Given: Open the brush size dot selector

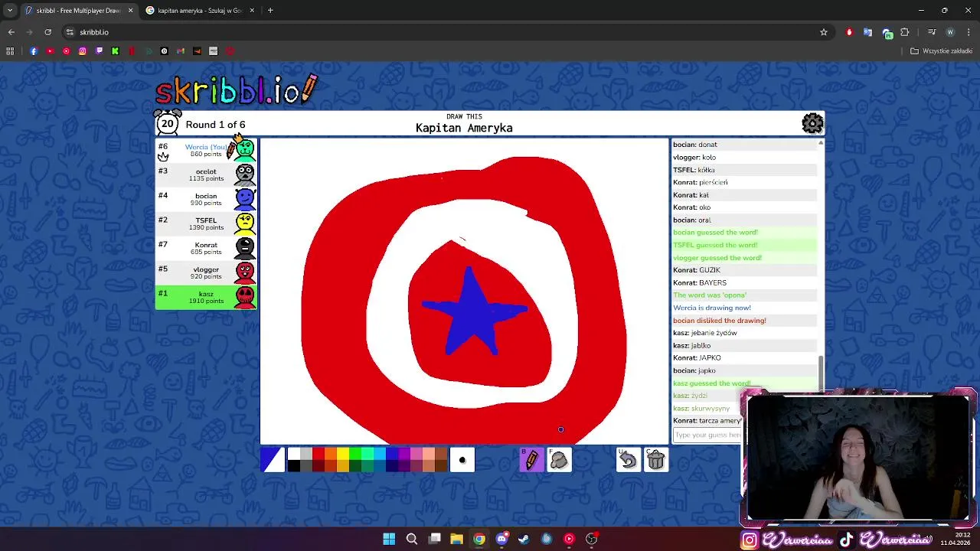Looking at the screenshot, I should click(x=462, y=459).
